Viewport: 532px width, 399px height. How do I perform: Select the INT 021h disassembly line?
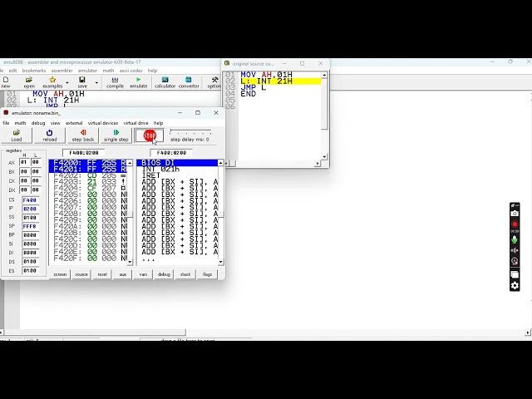(177, 169)
